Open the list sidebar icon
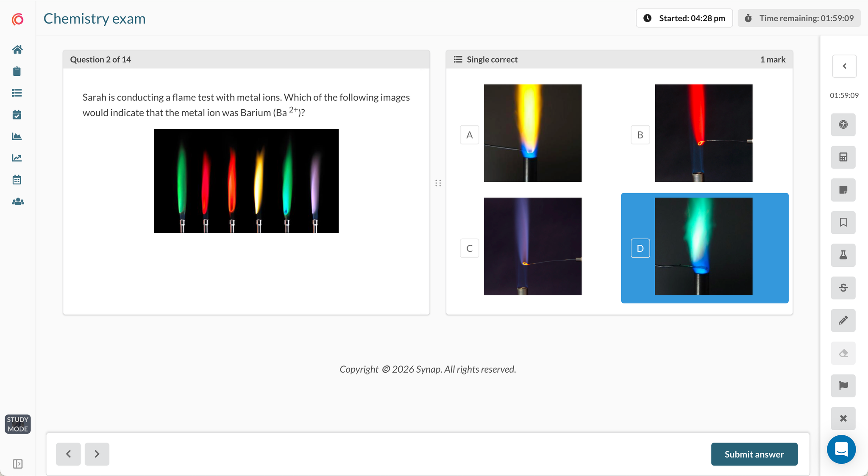868x476 pixels. 17,93
